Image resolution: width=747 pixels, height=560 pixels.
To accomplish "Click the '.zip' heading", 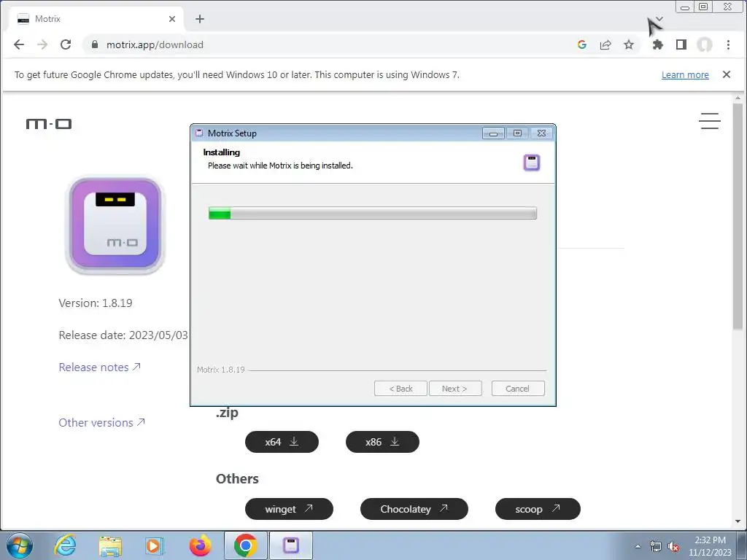I will [x=227, y=413].
